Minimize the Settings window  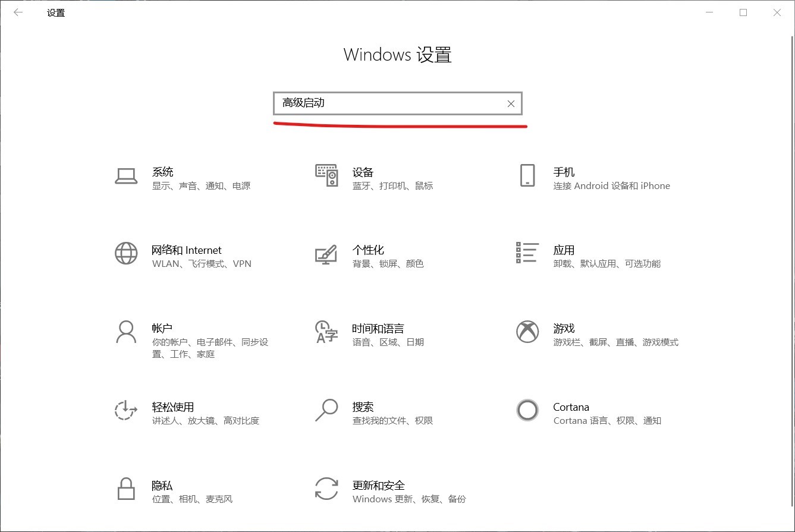pyautogui.click(x=709, y=12)
